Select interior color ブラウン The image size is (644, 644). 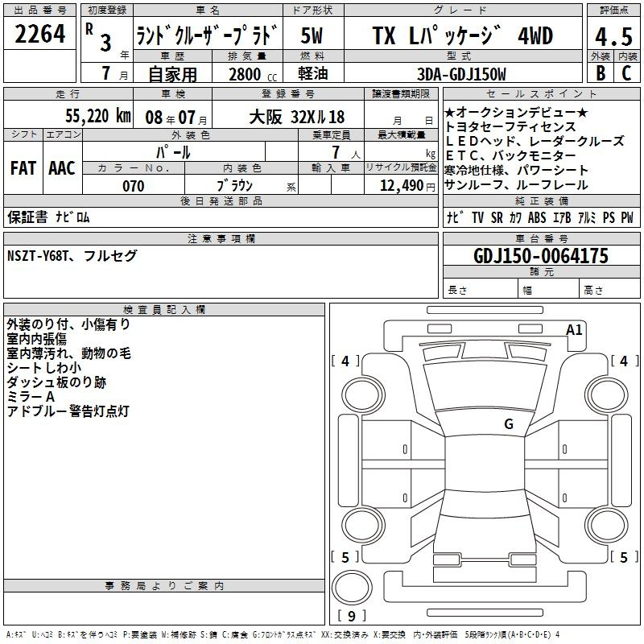tap(234, 186)
